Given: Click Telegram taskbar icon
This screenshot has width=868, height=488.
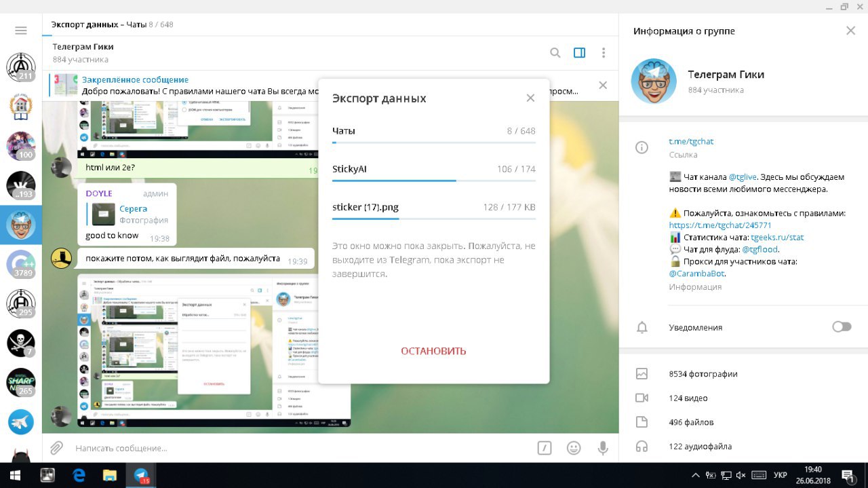Looking at the screenshot, I should 141,475.
